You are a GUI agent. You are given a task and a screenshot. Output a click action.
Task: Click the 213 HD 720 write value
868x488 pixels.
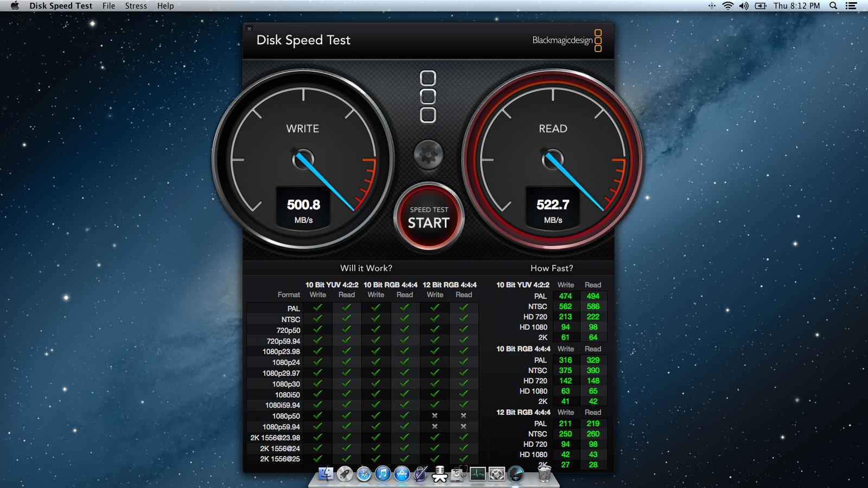[565, 317]
